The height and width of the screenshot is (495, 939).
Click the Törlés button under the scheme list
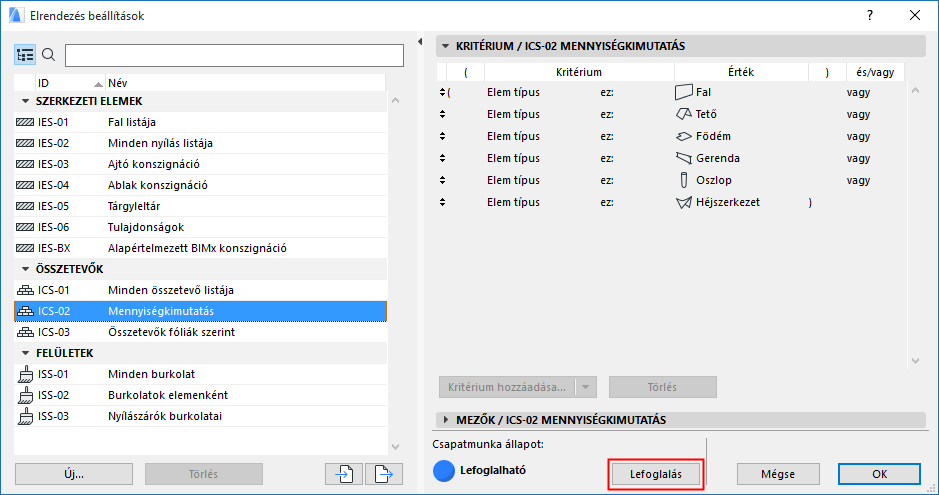[x=204, y=474]
